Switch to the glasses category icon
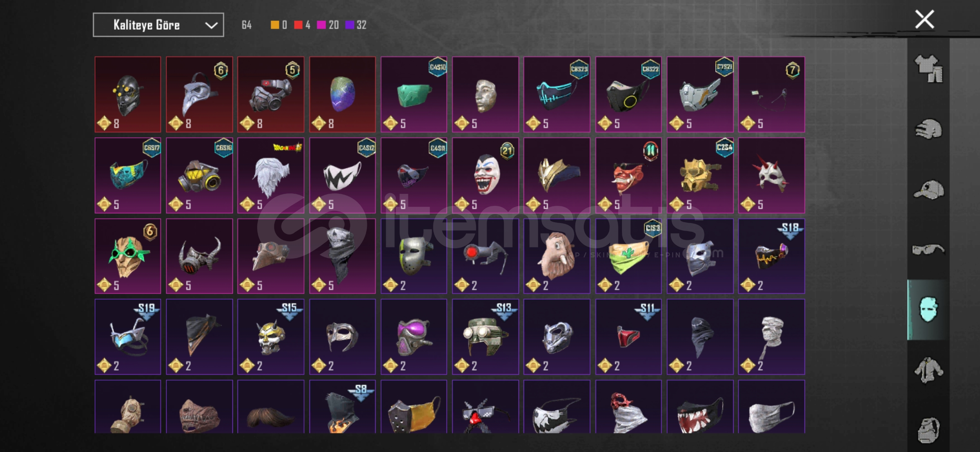Image resolution: width=980 pixels, height=452 pixels. click(928, 250)
